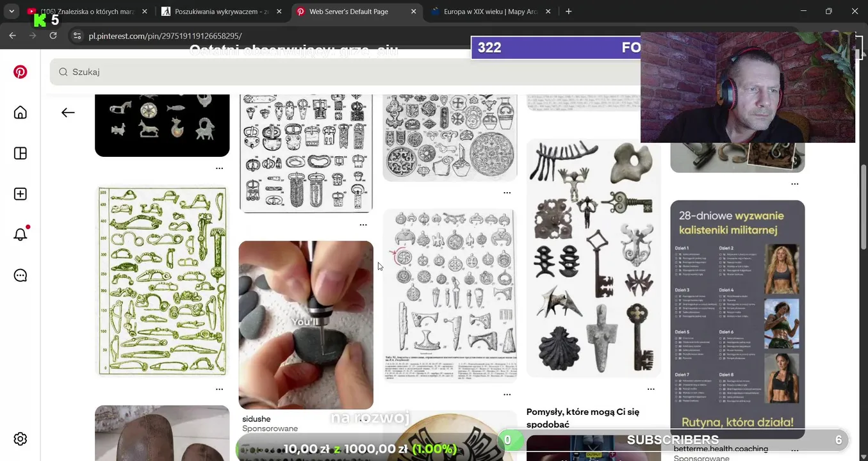Open the stone engraving video pin
The width and height of the screenshot is (868, 461).
pyautogui.click(x=306, y=325)
